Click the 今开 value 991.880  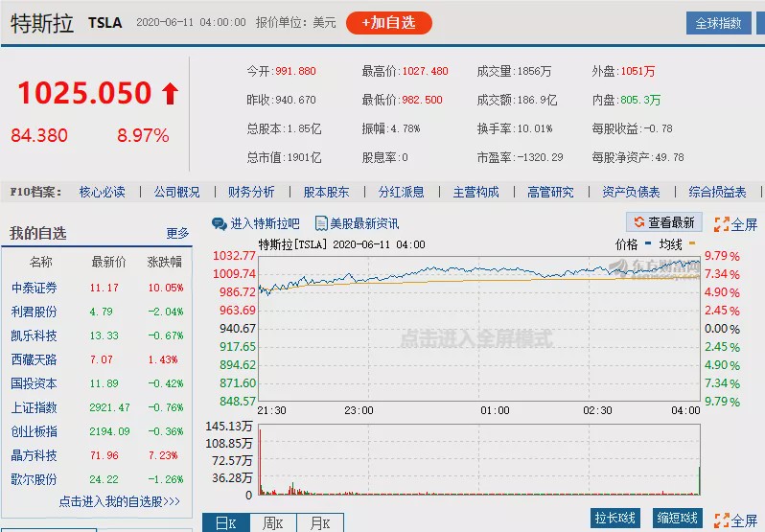[295, 71]
